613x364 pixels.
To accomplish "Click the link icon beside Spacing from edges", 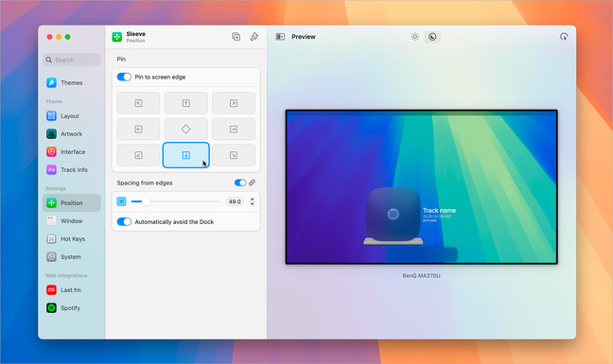I will pyautogui.click(x=253, y=182).
